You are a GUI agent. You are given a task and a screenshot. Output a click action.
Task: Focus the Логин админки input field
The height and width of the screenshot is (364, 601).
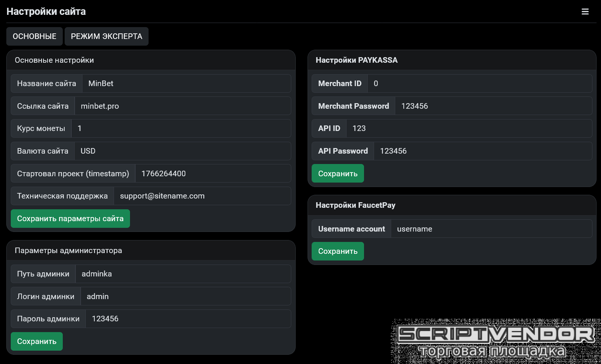coord(185,296)
